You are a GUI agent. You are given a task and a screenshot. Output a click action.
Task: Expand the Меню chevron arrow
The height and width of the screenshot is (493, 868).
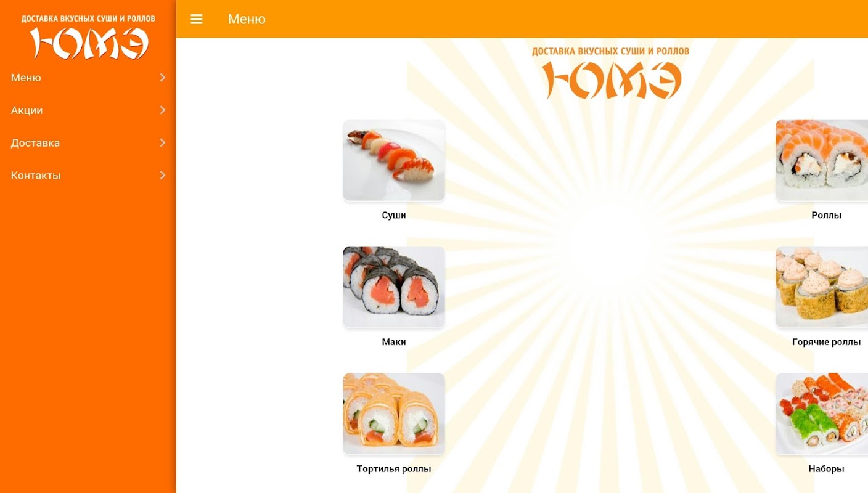point(163,78)
